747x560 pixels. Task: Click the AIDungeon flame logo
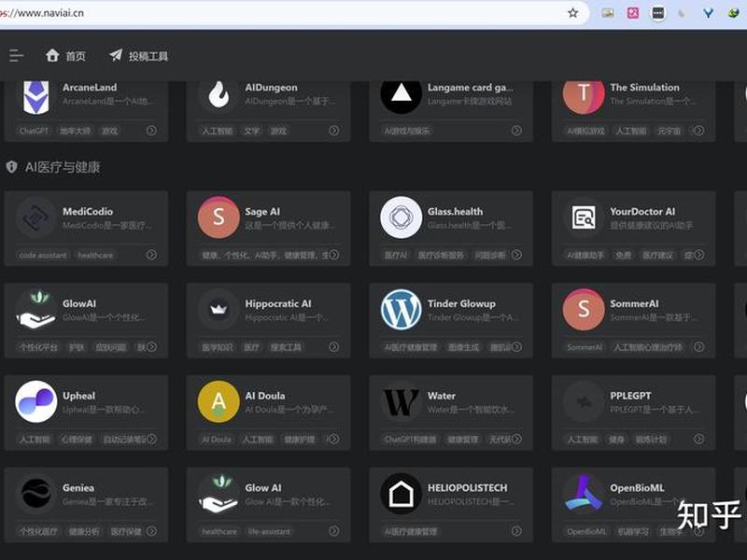[x=218, y=94]
